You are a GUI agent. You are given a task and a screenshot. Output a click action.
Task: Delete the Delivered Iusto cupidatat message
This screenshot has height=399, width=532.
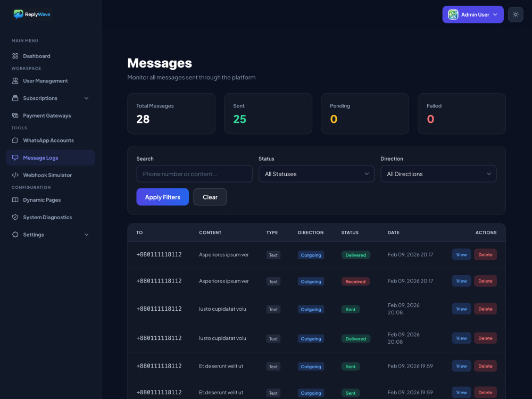click(485, 338)
